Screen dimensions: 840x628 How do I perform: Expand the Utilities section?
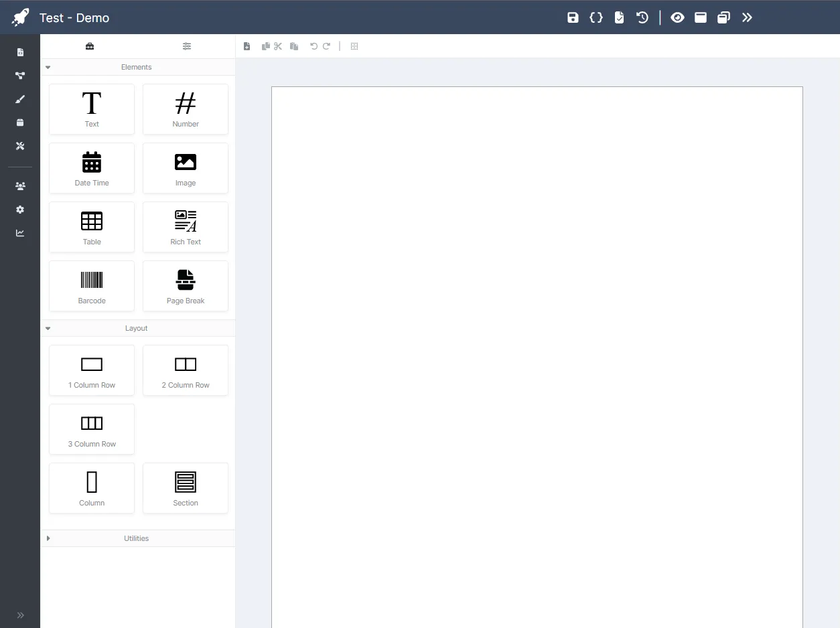48,538
